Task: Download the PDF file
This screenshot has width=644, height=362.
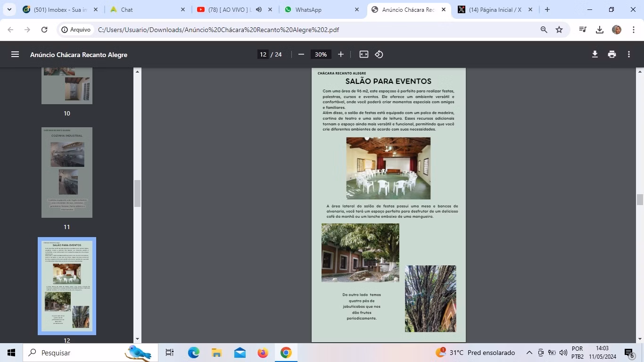Action: (x=595, y=54)
